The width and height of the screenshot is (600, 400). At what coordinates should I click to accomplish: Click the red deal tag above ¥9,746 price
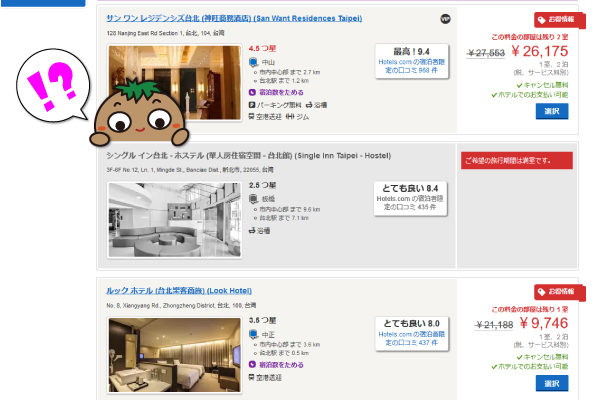point(560,291)
